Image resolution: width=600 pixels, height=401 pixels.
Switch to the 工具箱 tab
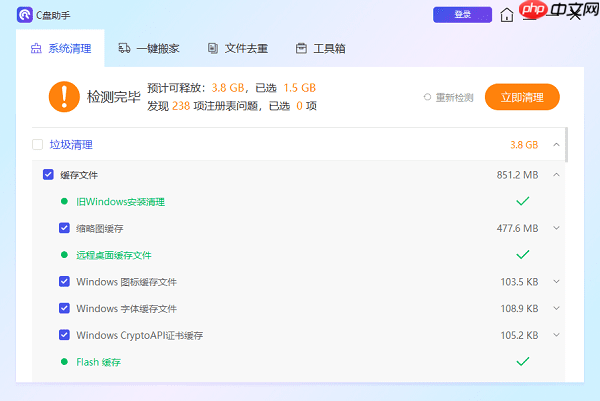[x=321, y=49]
